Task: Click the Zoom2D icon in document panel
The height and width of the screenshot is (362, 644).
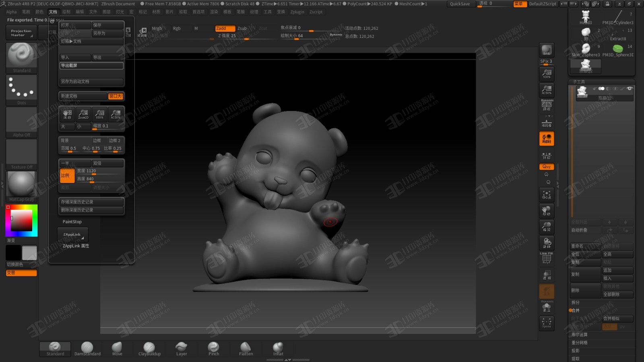Action: [x=83, y=114]
